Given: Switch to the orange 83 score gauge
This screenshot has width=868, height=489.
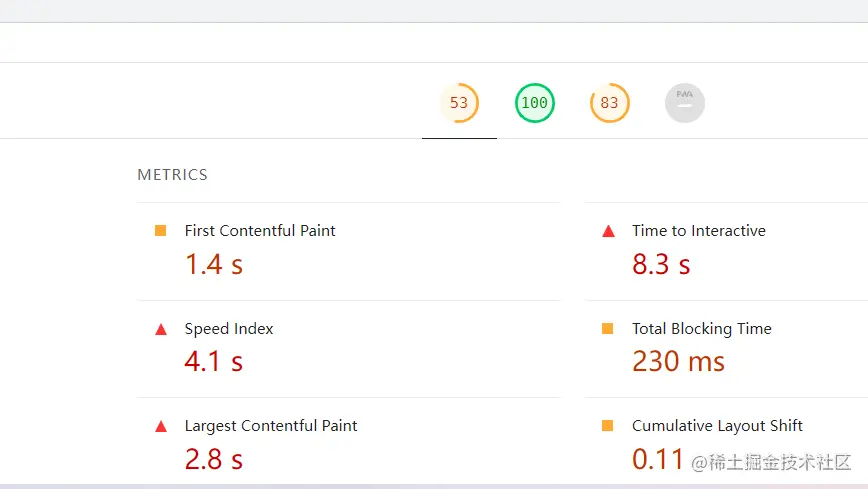Looking at the screenshot, I should (x=609, y=103).
